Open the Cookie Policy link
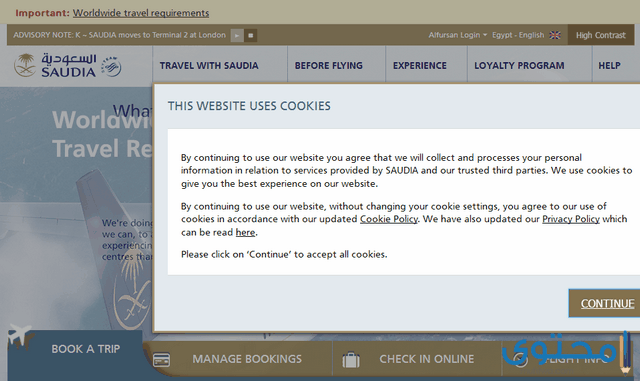 [389, 219]
